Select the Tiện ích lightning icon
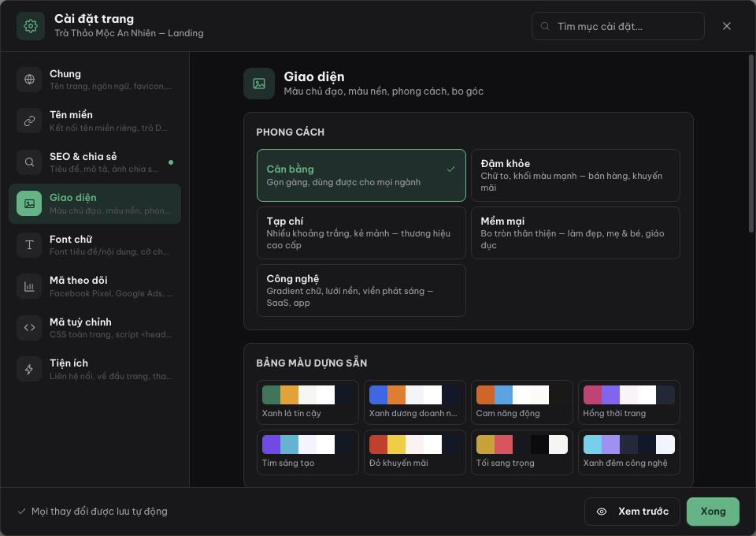The image size is (756, 536). 29,369
